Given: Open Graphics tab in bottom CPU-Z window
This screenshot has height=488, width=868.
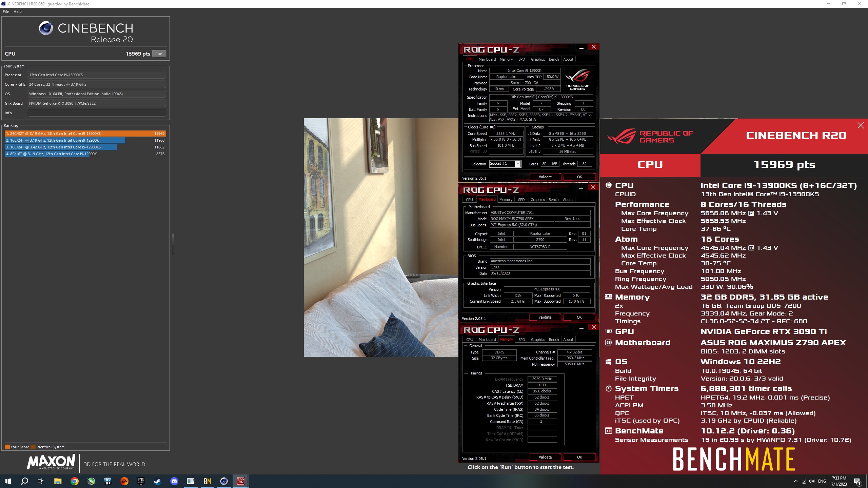Looking at the screenshot, I should (538, 340).
